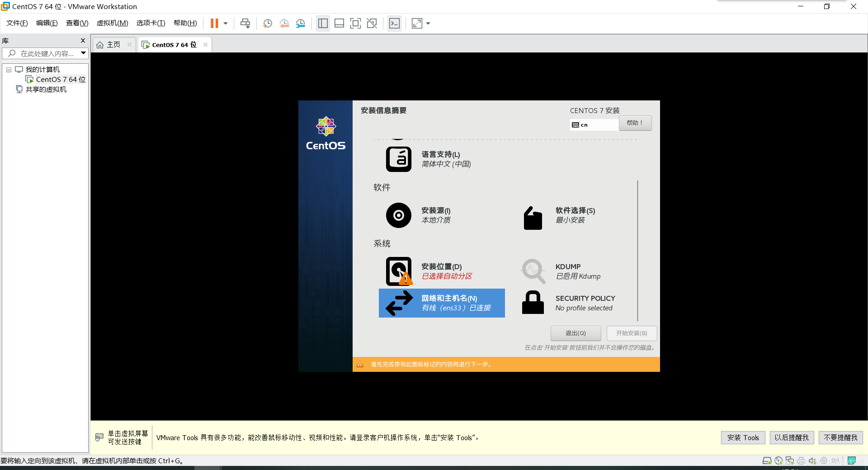
Task: Open the 编辑(E) menu
Action: [x=47, y=23]
